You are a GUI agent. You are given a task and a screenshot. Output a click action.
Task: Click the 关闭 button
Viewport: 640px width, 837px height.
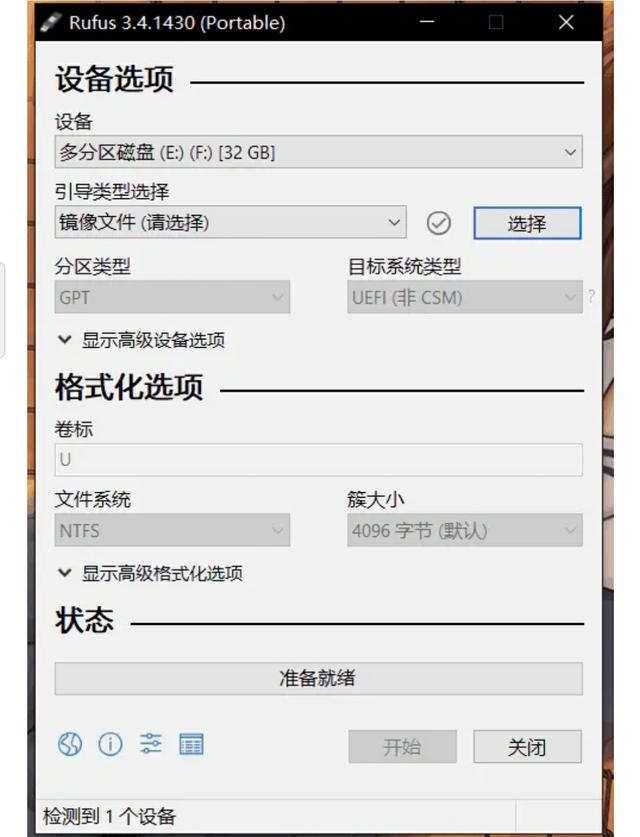pyautogui.click(x=527, y=746)
